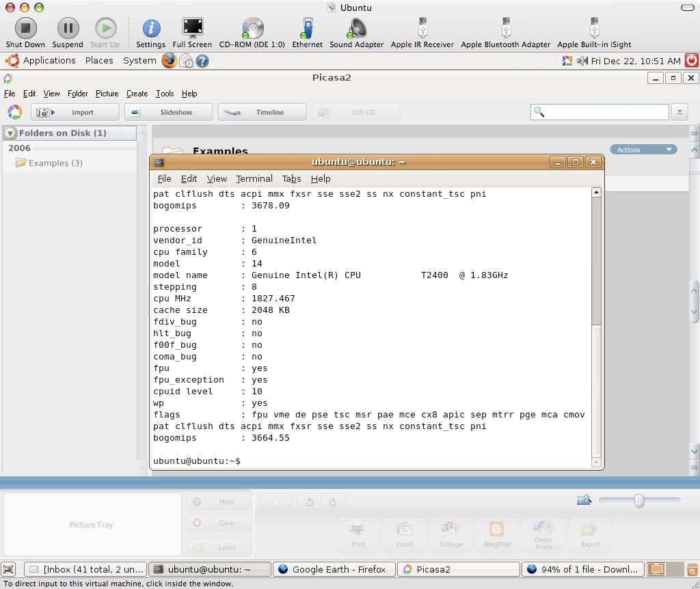The image size is (700, 589).
Task: Switch to the 94% of 1 file download taskbar item
Action: pyautogui.click(x=583, y=569)
